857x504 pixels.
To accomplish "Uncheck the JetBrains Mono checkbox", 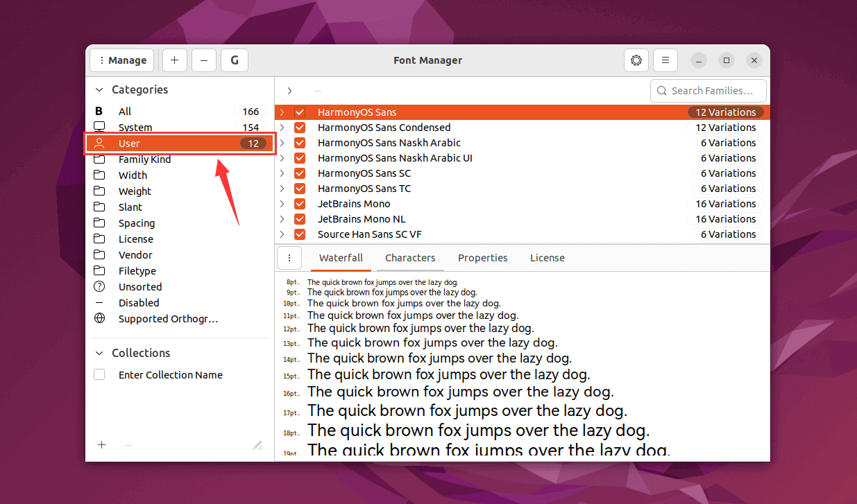I will (x=300, y=204).
